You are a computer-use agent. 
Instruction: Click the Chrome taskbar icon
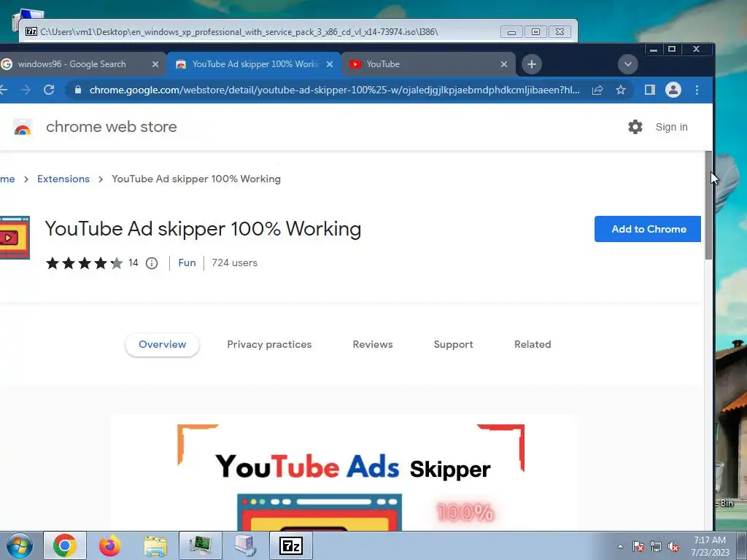(65, 545)
